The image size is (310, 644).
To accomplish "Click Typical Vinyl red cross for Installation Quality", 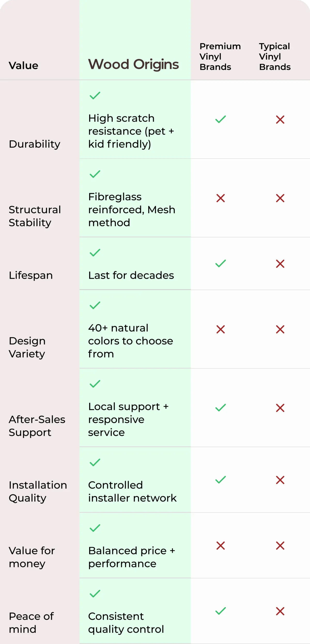I will tap(280, 480).
